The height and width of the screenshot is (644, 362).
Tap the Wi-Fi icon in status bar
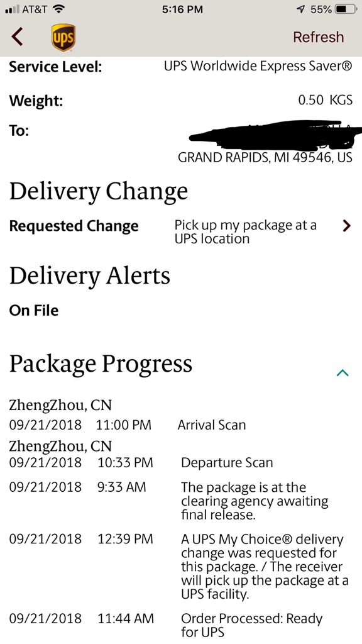pyautogui.click(x=59, y=9)
